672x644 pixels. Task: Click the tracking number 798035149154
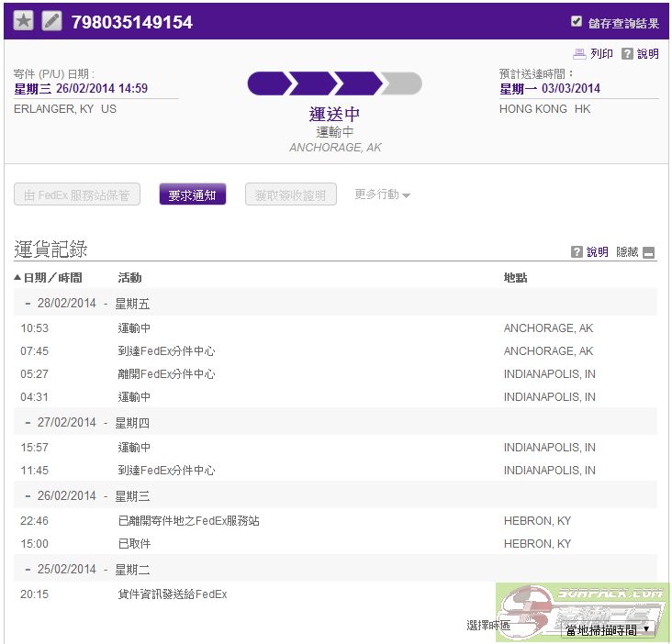click(132, 22)
